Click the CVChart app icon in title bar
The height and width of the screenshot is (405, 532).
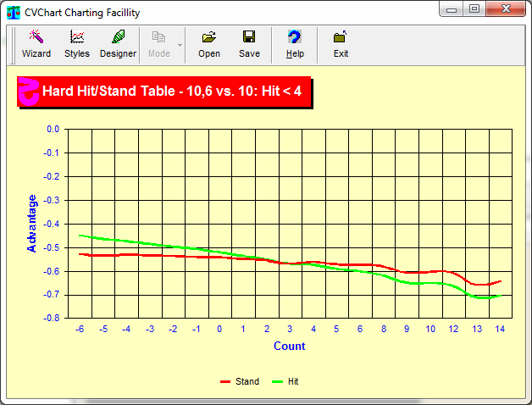(14, 13)
